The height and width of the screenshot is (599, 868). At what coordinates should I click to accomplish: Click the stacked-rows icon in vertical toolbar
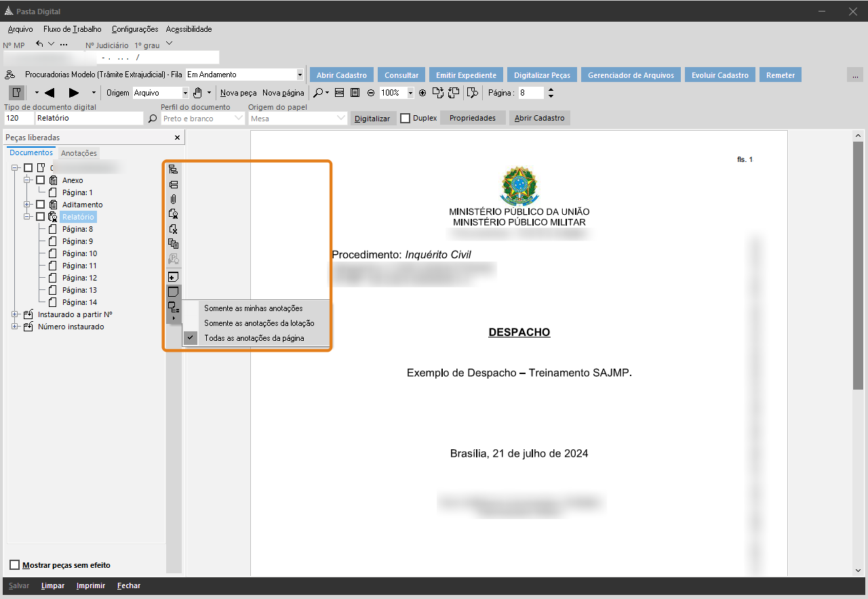tap(173, 184)
